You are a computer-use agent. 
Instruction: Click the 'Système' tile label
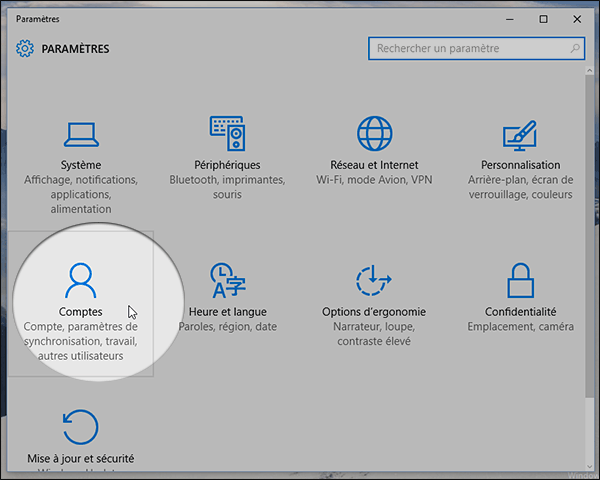(80, 165)
